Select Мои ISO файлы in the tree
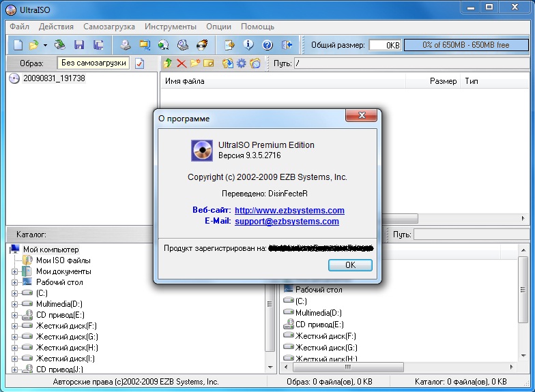The width and height of the screenshot is (535, 392). (x=63, y=260)
